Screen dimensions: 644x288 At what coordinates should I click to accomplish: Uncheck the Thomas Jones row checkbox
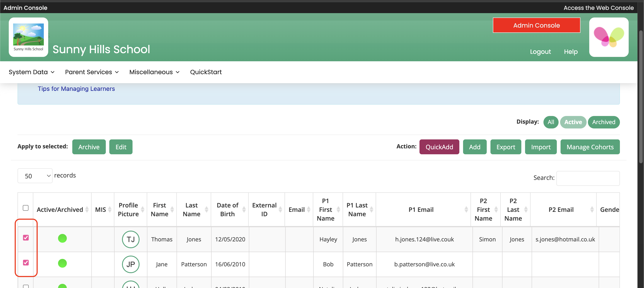[x=26, y=237]
